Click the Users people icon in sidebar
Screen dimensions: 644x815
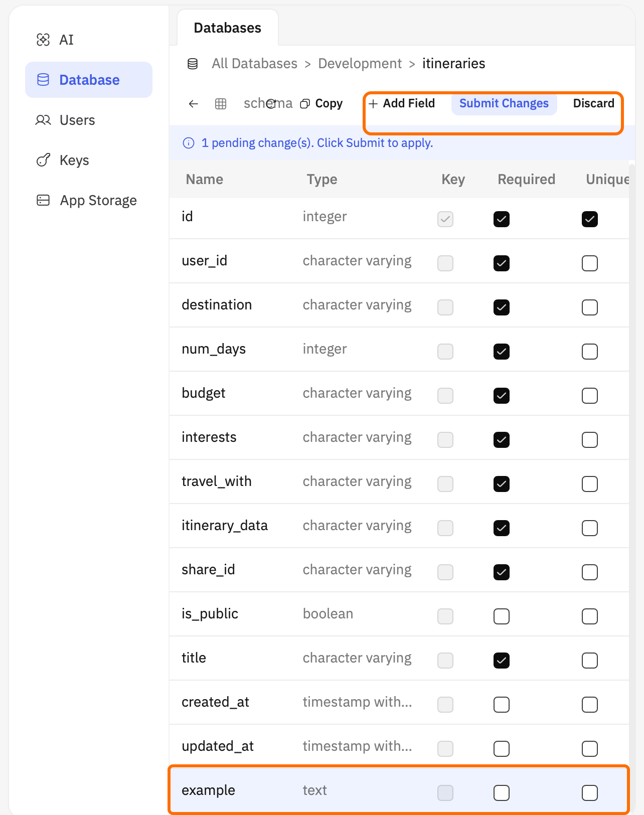(43, 120)
